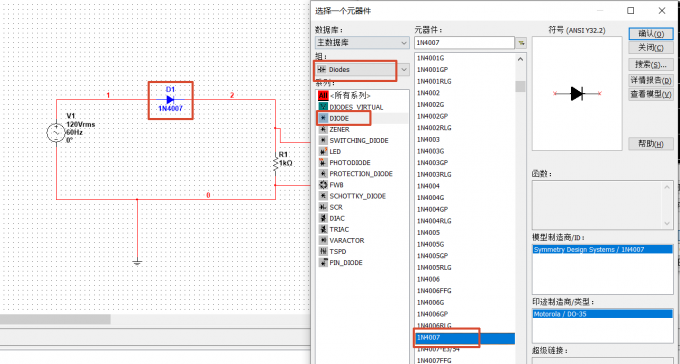Image resolution: width=680 pixels, height=364 pixels.
Task: Select the DIODE family
Action: tap(339, 118)
